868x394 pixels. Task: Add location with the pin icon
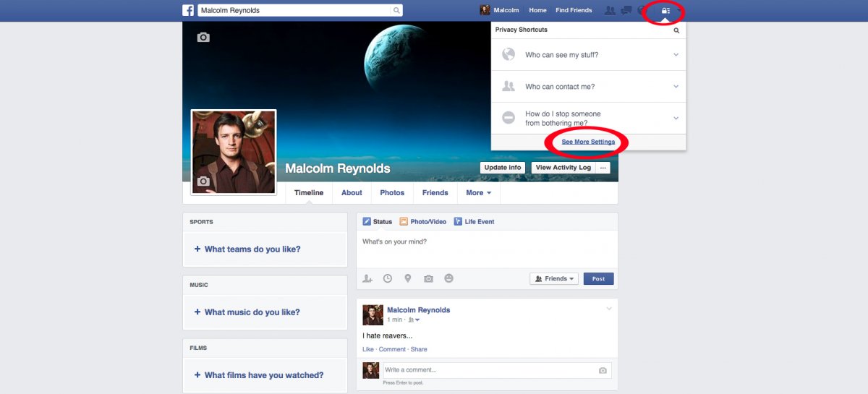(408, 278)
